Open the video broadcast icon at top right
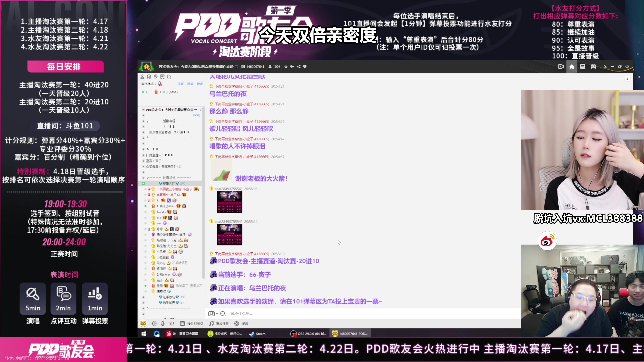The height and width of the screenshot is (362, 644). click(x=561, y=67)
